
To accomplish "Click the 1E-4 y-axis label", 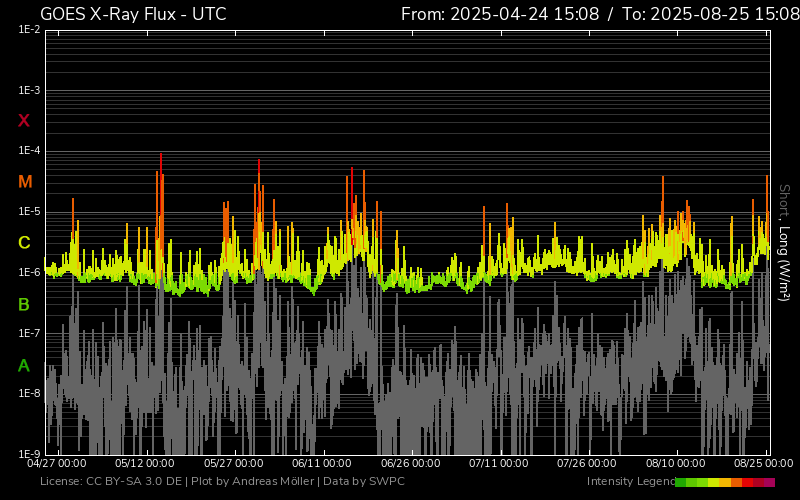I will click(29, 151).
